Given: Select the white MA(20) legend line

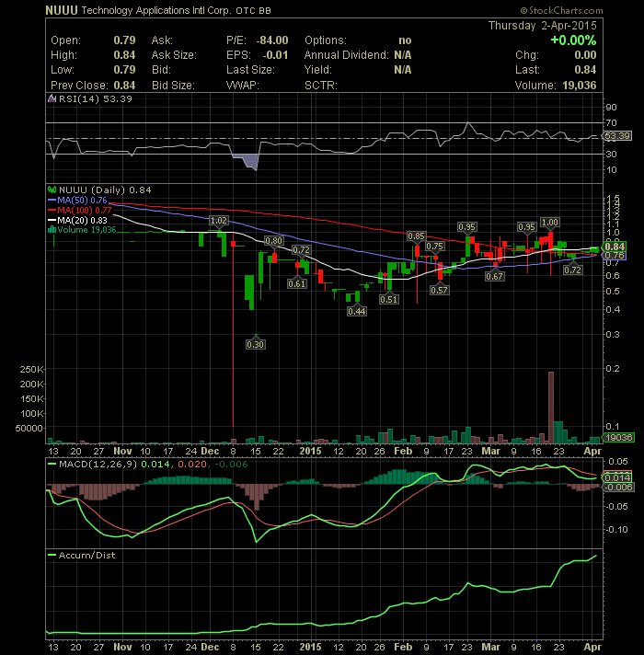Looking at the screenshot, I should (52, 220).
